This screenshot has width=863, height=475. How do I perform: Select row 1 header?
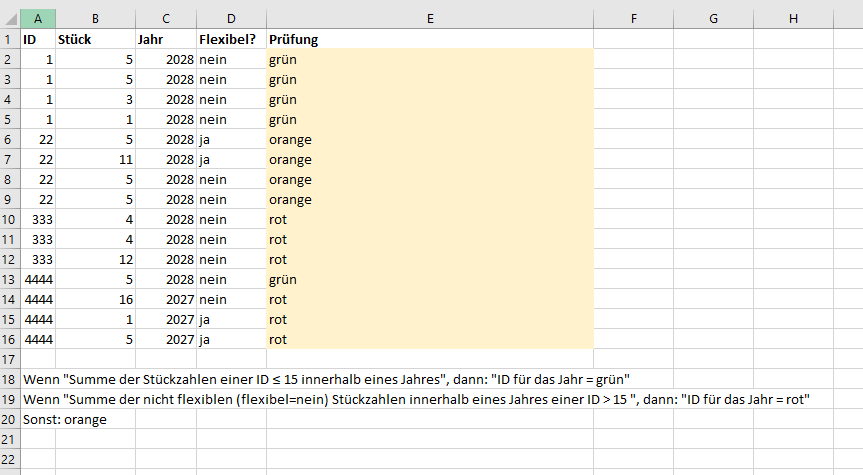[10, 39]
